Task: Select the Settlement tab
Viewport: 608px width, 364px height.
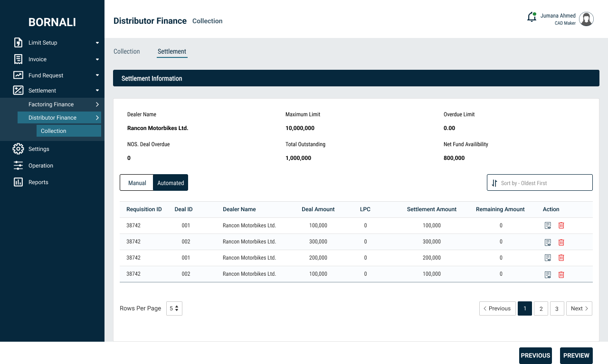Action: point(172,51)
